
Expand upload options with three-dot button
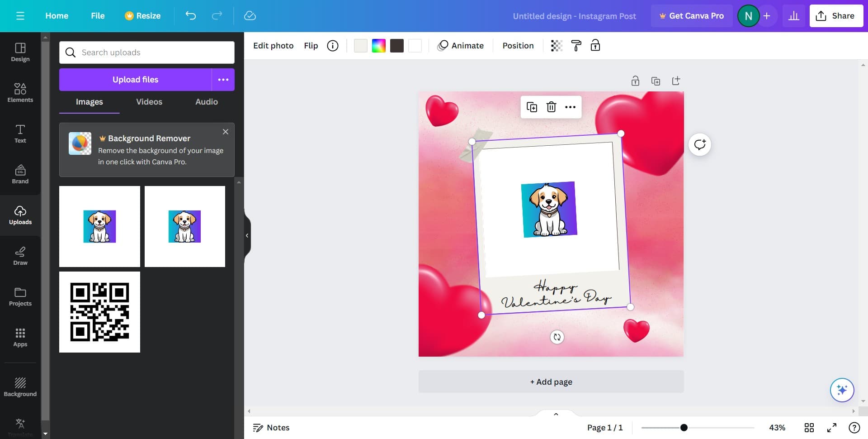[x=223, y=80]
